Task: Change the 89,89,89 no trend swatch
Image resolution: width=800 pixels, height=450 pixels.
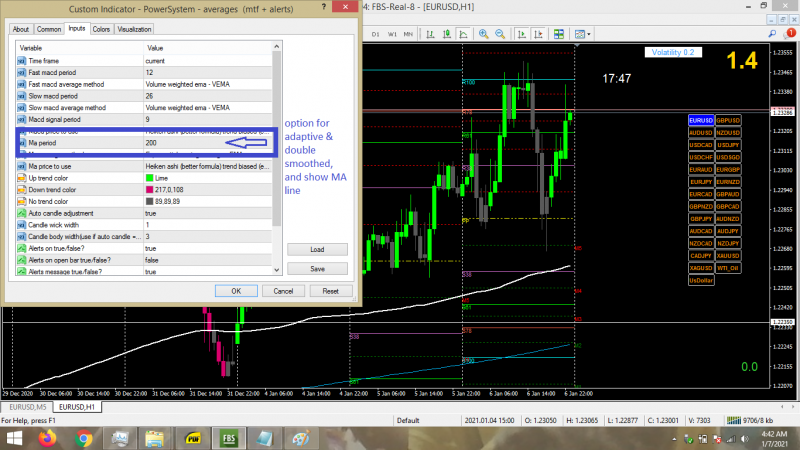Action: coord(149,202)
